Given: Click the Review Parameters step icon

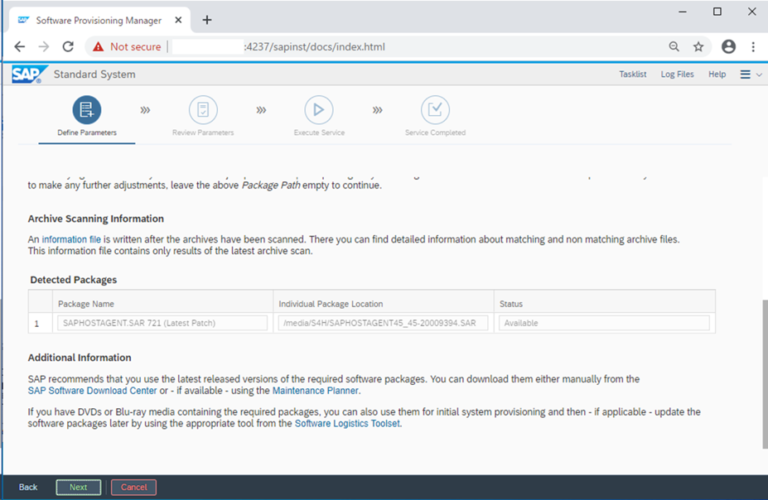Looking at the screenshot, I should pos(203,109).
